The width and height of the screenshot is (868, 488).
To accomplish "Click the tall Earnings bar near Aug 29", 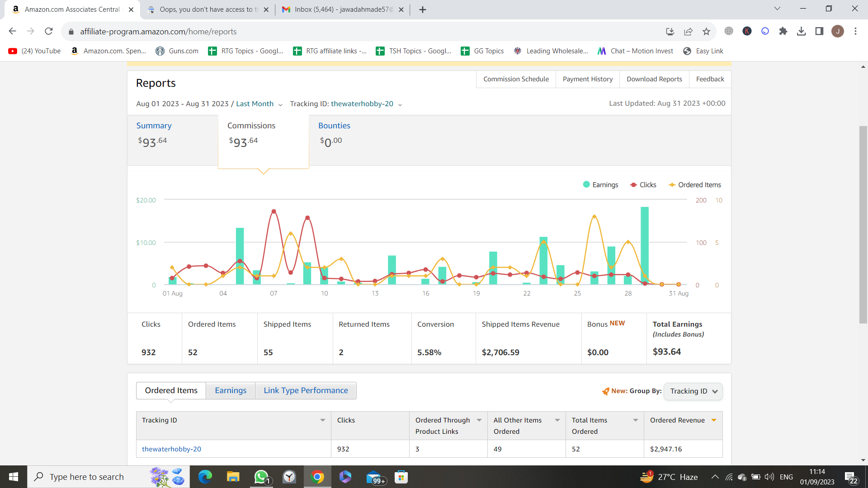I will (645, 245).
